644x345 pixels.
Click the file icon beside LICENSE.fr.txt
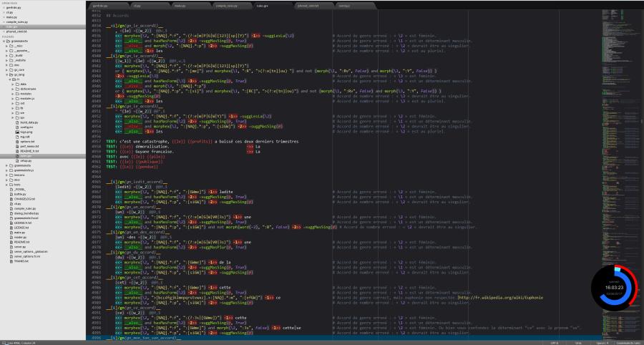point(11,223)
